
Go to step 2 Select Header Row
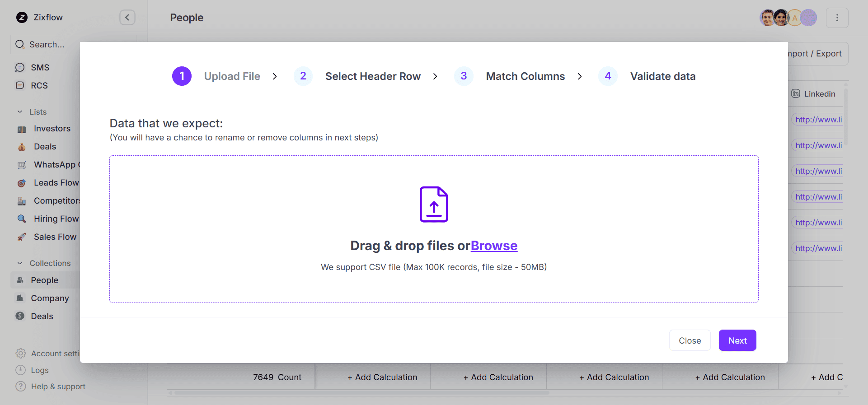pyautogui.click(x=357, y=76)
